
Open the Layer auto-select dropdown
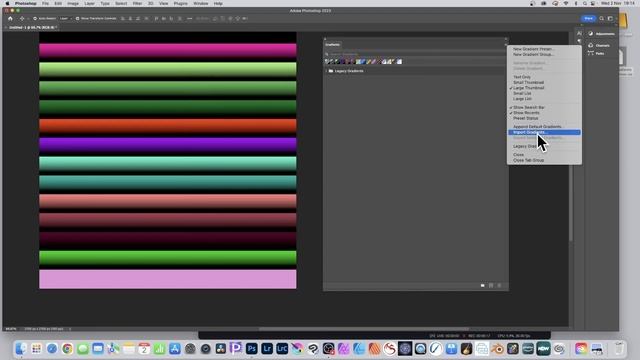[65, 18]
